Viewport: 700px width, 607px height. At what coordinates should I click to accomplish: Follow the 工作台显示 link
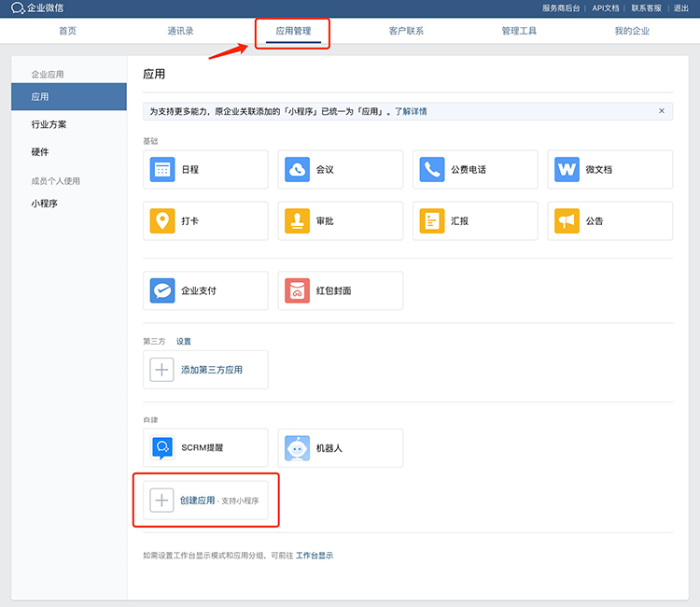tap(315, 556)
